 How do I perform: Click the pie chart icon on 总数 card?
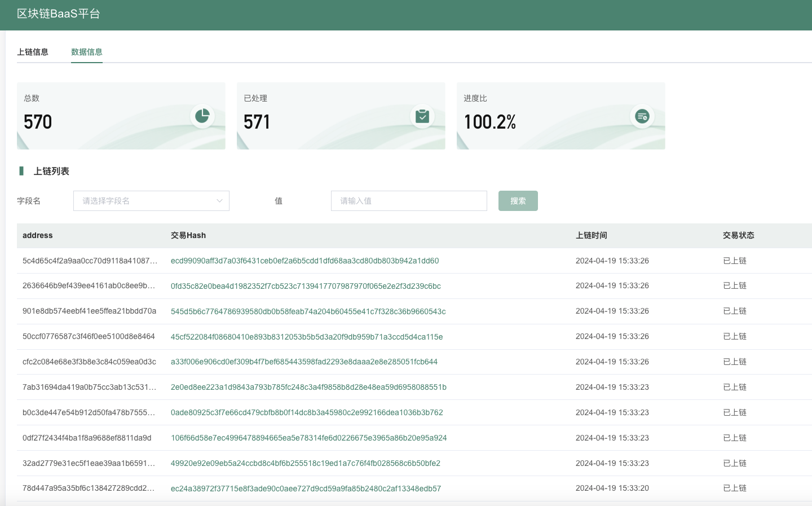pos(202,116)
